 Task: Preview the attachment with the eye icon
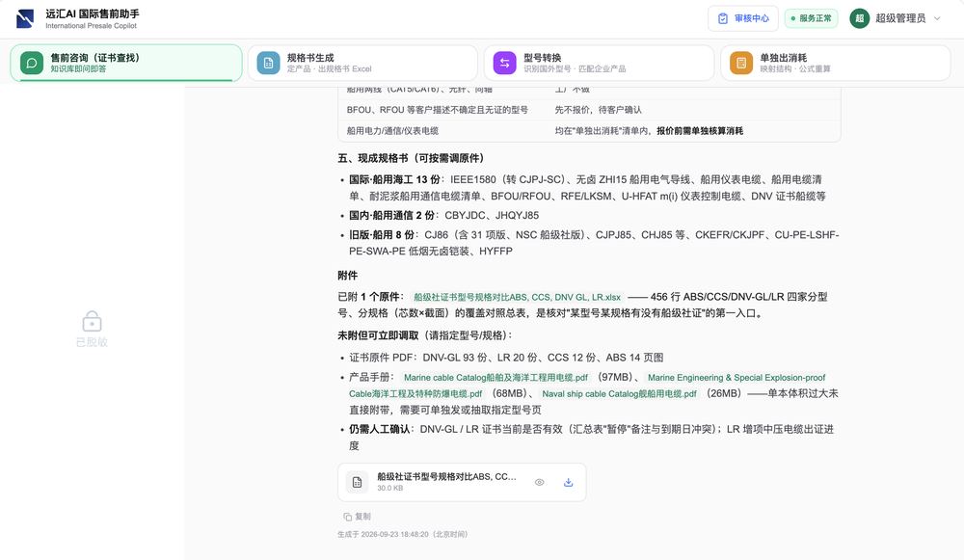(x=539, y=483)
